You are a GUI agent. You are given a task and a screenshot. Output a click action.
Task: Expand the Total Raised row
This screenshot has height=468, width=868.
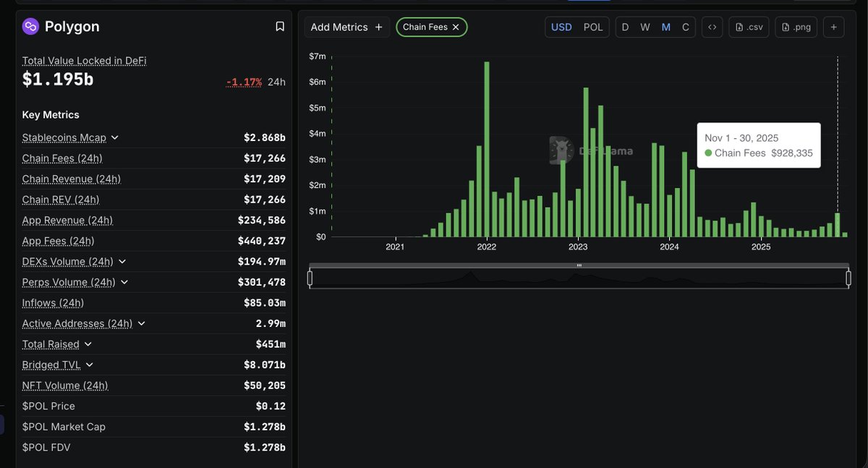pyautogui.click(x=88, y=344)
